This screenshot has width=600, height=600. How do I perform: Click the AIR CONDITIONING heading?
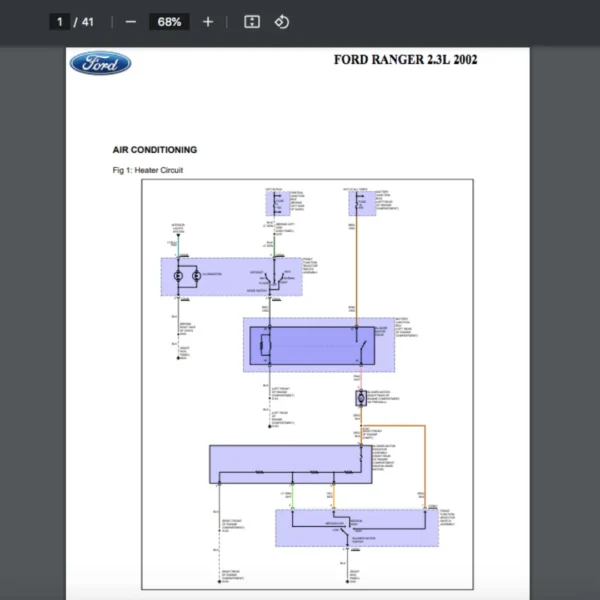point(155,150)
